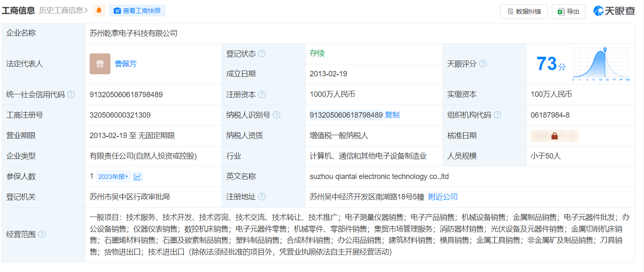Click the 人员规模 label
This screenshot has height=272, width=644.
click(462, 156)
